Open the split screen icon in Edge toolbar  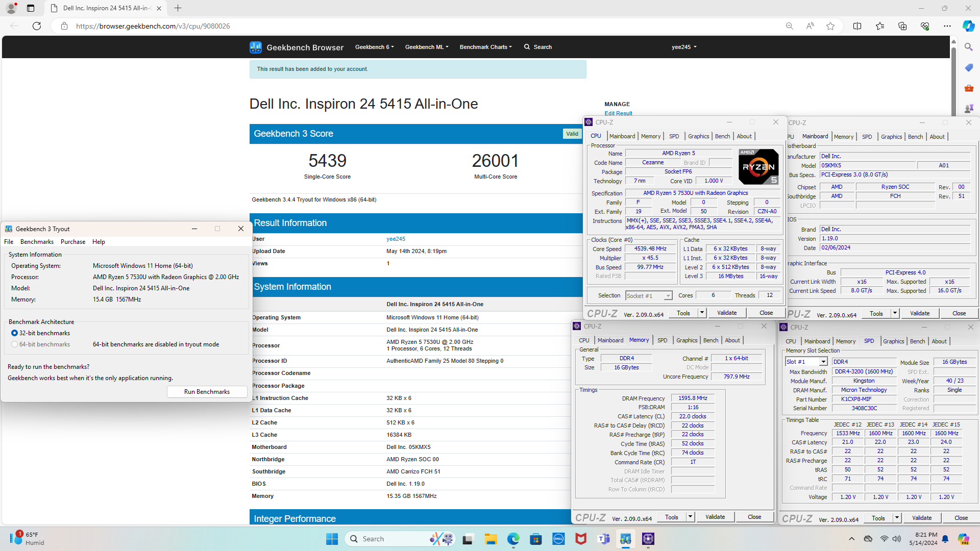[857, 26]
